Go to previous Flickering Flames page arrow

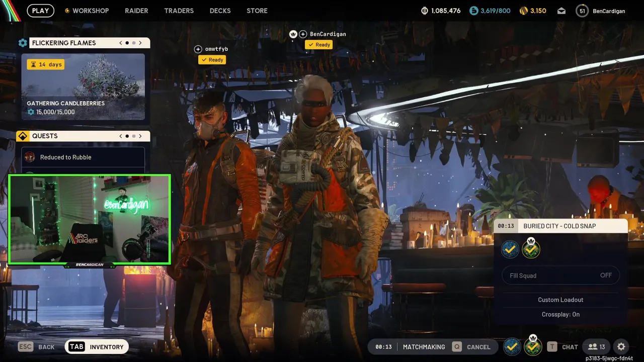[121, 43]
